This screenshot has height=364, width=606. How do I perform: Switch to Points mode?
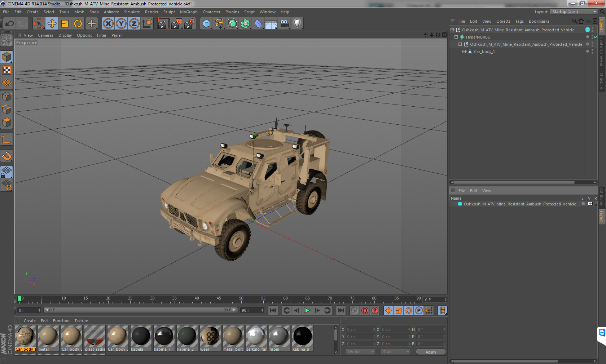(6, 96)
